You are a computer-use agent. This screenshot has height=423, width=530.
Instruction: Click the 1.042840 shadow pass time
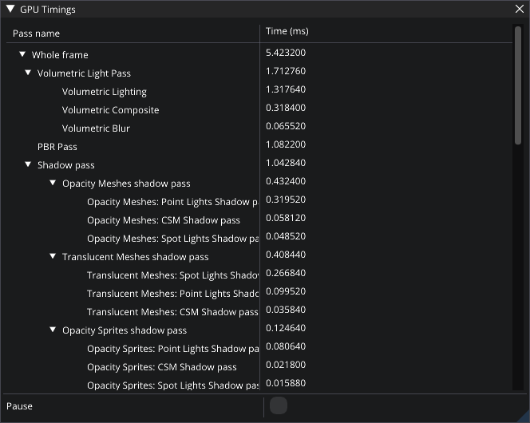(286, 163)
